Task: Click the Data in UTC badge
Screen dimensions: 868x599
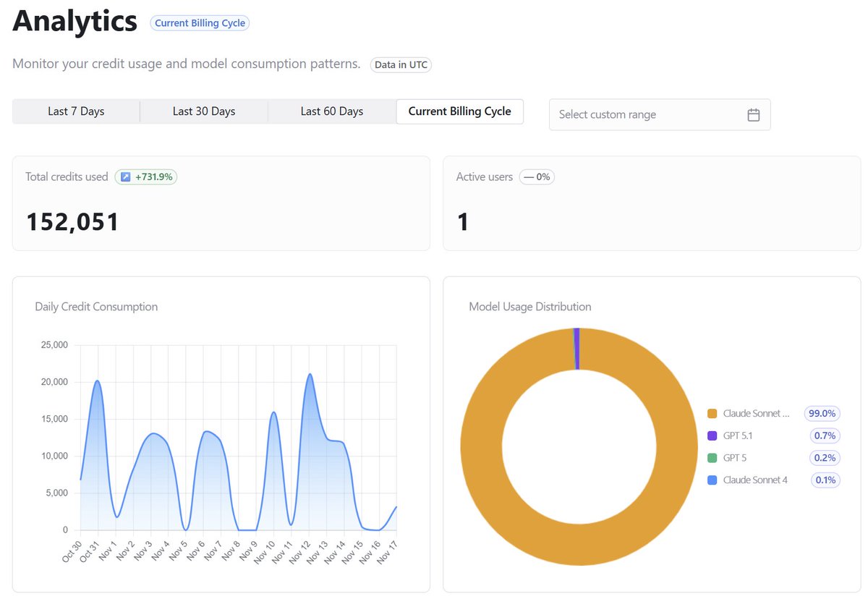Action: (x=401, y=64)
